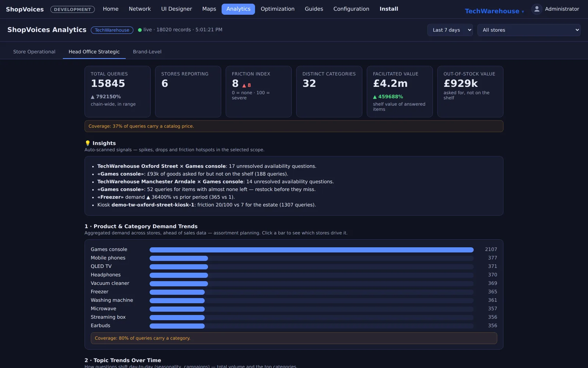Navigate to Maps
588x368 pixels.
209,9
